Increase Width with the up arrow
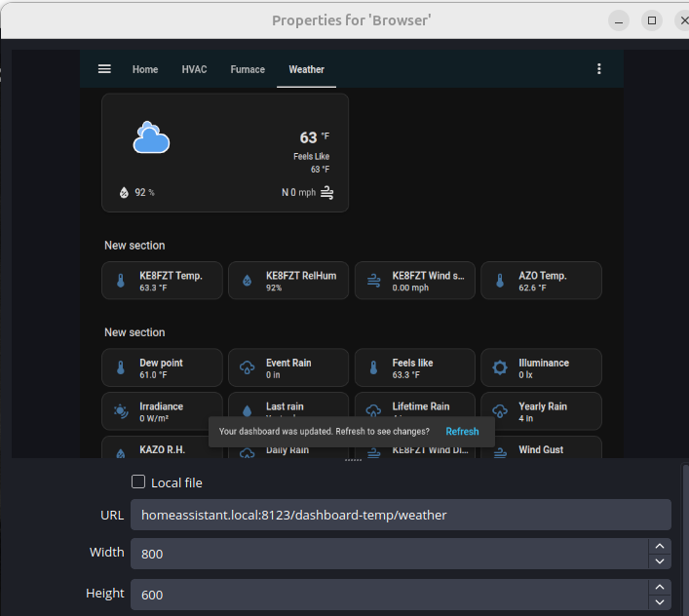Image resolution: width=689 pixels, height=616 pixels. (x=660, y=546)
